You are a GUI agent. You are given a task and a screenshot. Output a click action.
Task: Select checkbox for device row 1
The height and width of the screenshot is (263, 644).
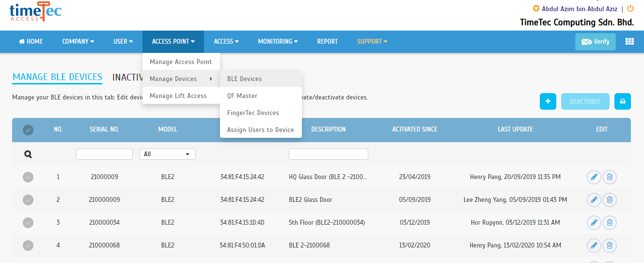tap(28, 177)
